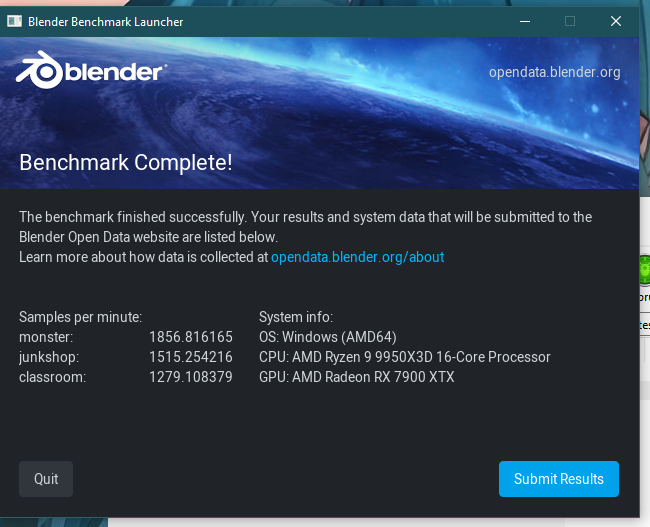
Task: Click the GPU AMD Radeon RX 7900 XTX line
Action: [x=357, y=377]
